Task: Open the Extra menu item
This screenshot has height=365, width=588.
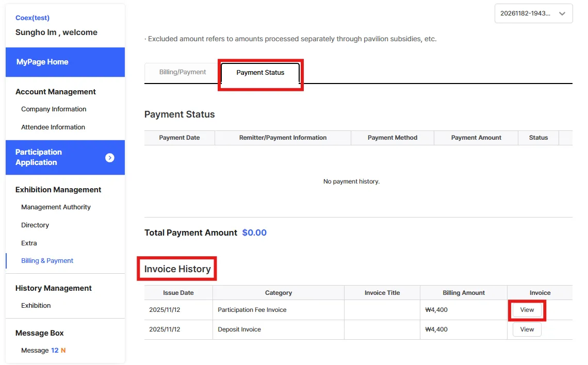Action: pyautogui.click(x=29, y=243)
